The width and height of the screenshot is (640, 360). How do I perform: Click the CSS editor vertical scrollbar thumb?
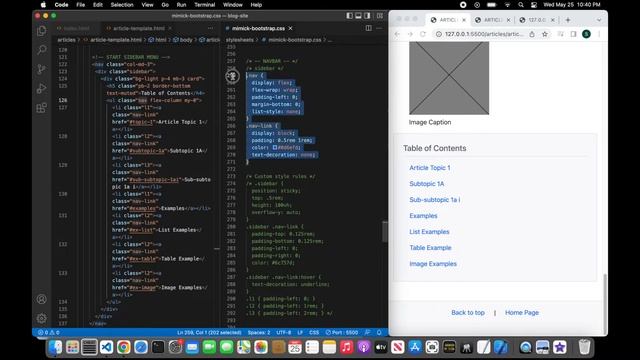(384, 231)
